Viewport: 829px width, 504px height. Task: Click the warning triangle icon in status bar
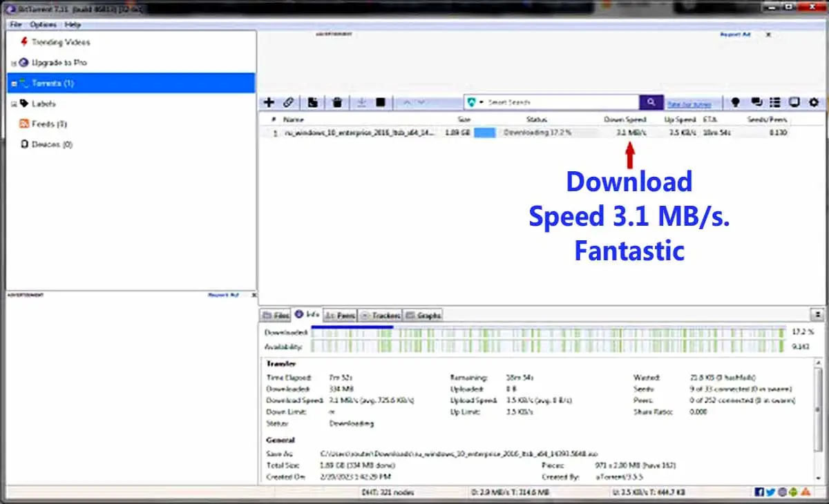(x=805, y=492)
